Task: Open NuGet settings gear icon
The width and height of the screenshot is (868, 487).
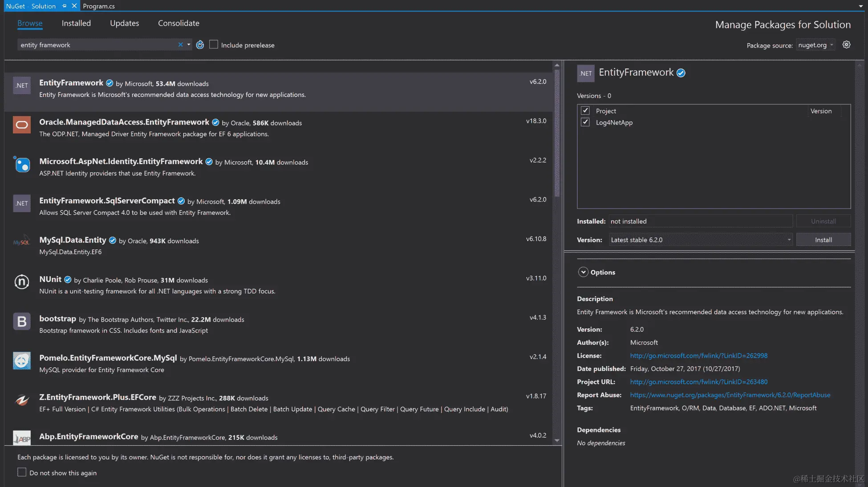Action: coord(846,45)
